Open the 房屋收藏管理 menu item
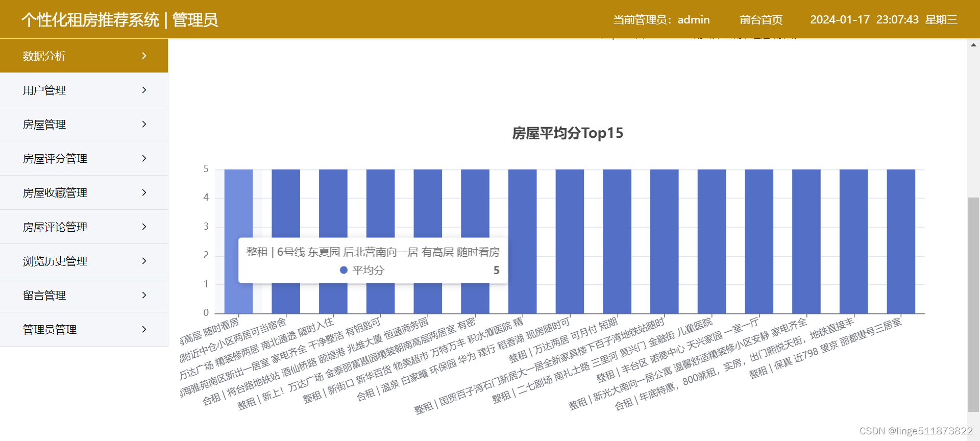Screen dimensions: 980x441 [84, 192]
